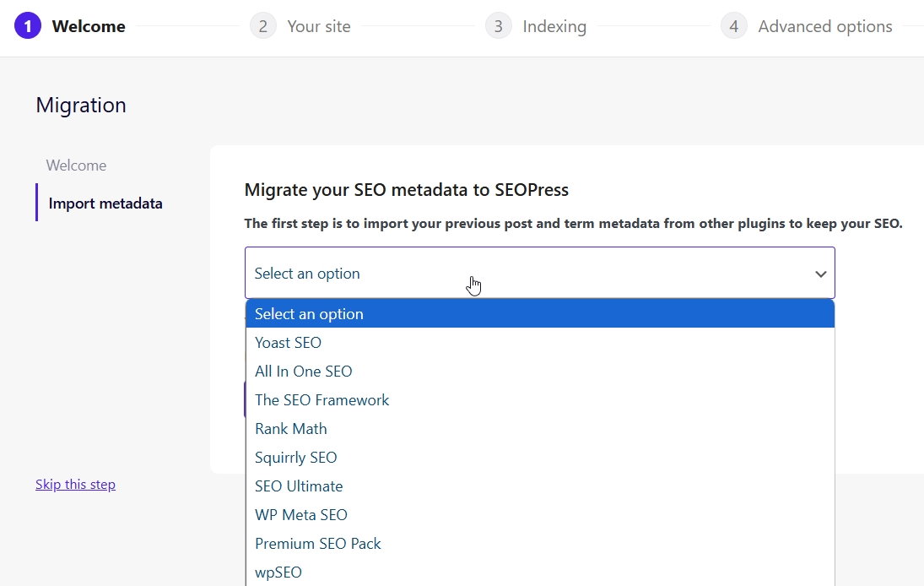Select Squirrly SEO from the list

295,458
